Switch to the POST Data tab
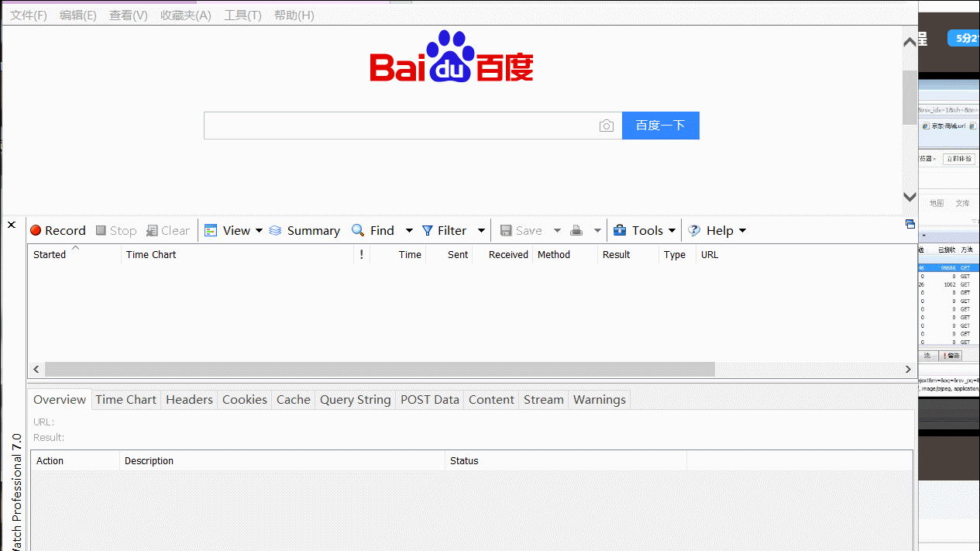 pos(430,400)
